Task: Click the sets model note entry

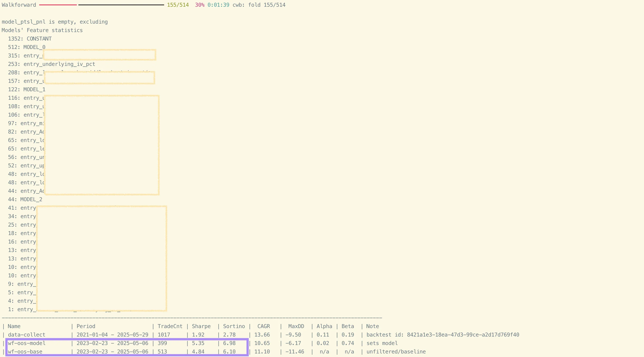Action: pos(382,343)
